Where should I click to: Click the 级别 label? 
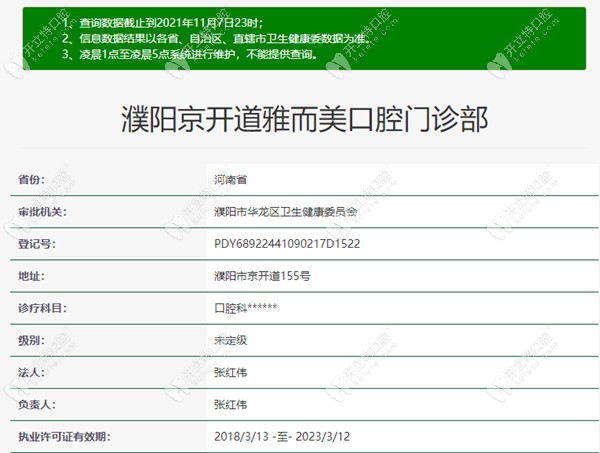pyautogui.click(x=31, y=340)
